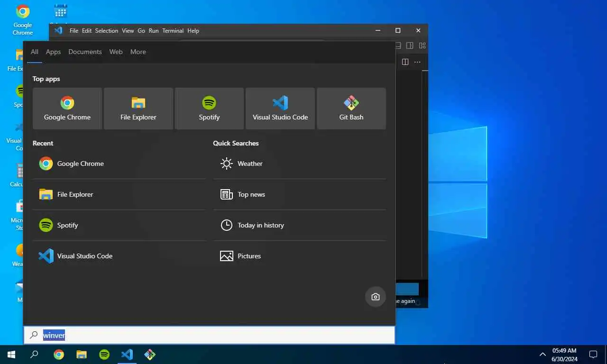
Task: Select the Today in history quick search
Action: (299, 225)
